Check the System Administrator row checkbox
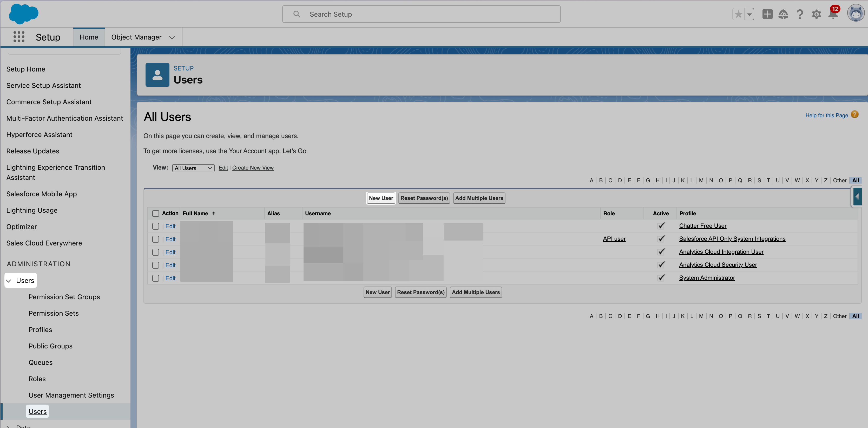 click(155, 278)
